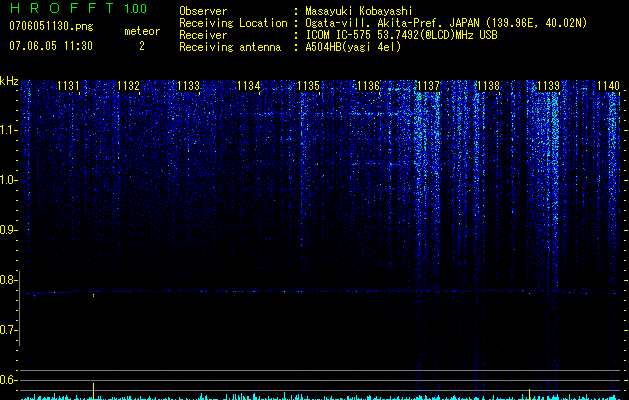Click the meteor count value 2
This screenshot has width=629, height=400.
point(142,46)
